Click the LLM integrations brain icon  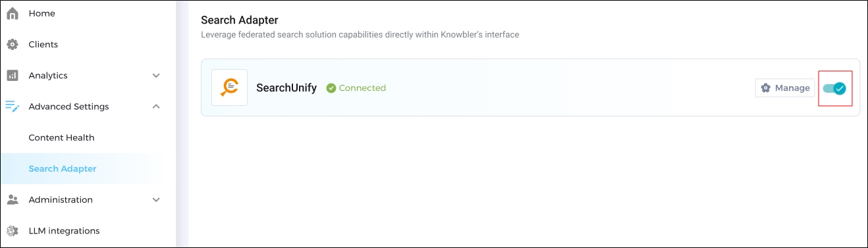click(x=13, y=231)
